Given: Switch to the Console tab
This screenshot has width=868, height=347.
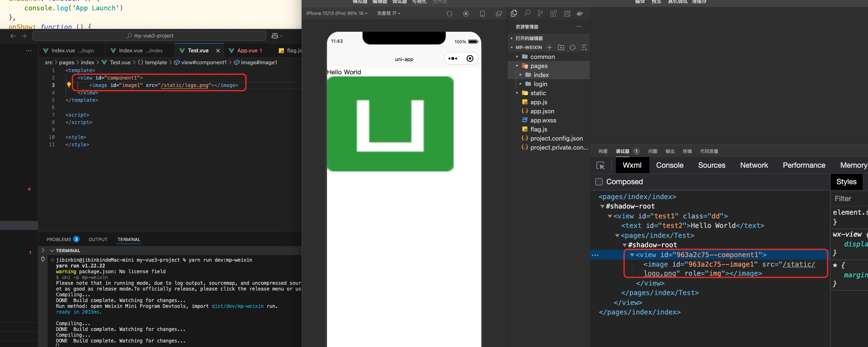Looking at the screenshot, I should [x=669, y=165].
